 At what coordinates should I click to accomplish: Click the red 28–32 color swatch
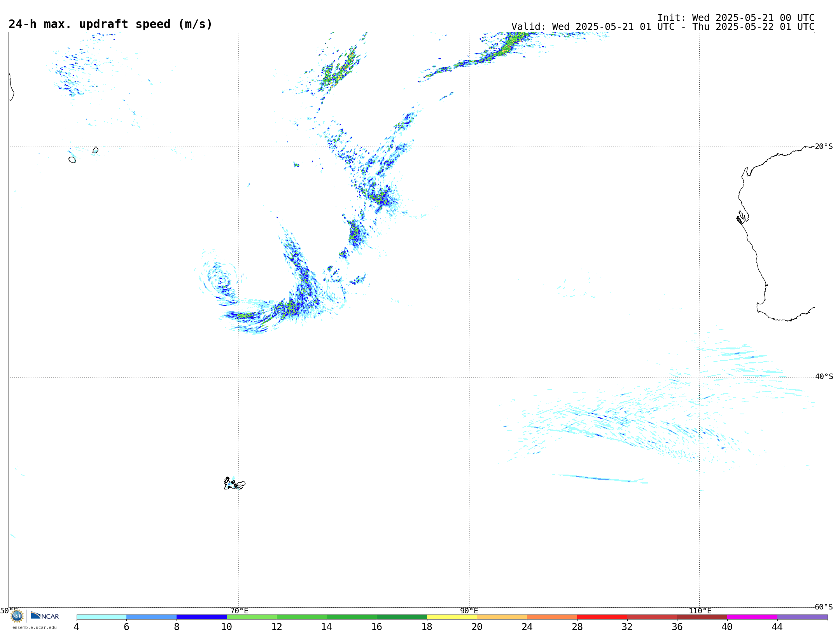click(x=602, y=617)
